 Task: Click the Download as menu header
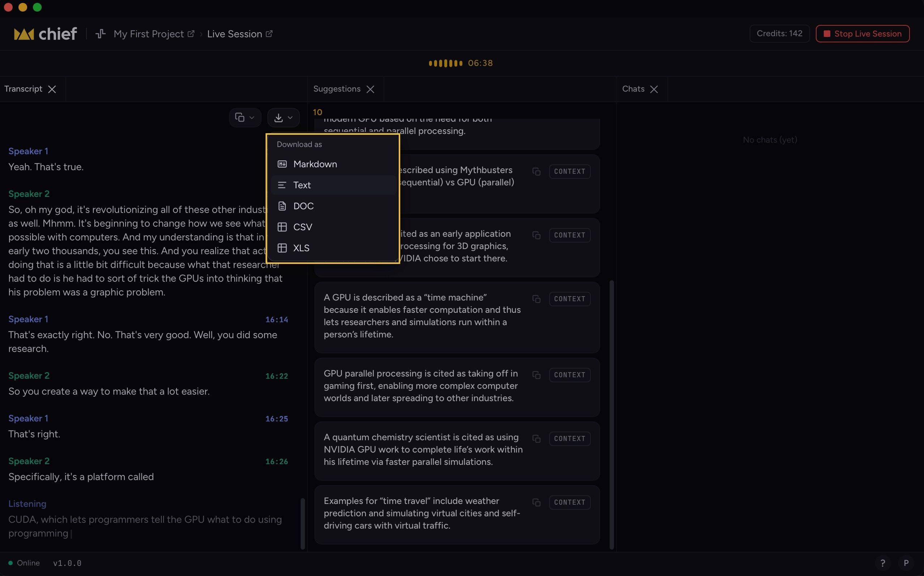click(299, 144)
